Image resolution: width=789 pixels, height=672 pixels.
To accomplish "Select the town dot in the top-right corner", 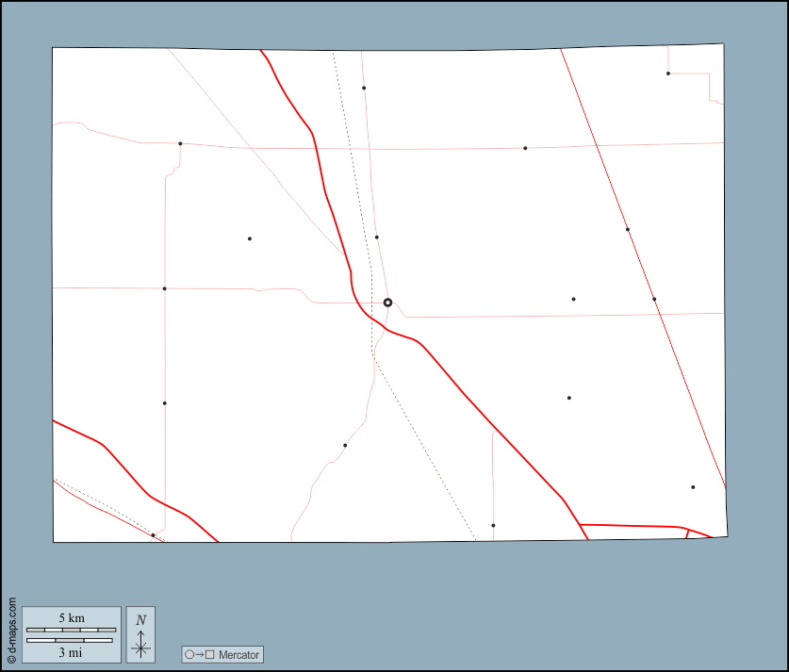I will (667, 74).
